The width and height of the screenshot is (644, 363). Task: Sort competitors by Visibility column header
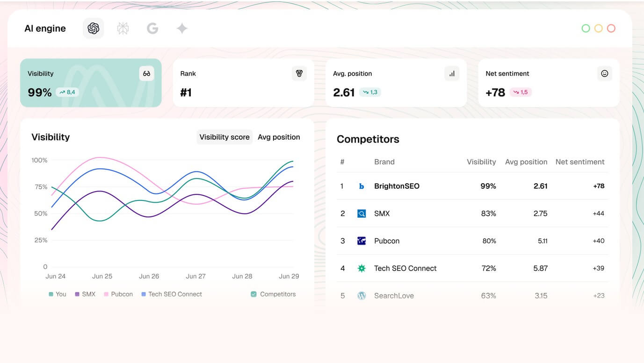481,162
